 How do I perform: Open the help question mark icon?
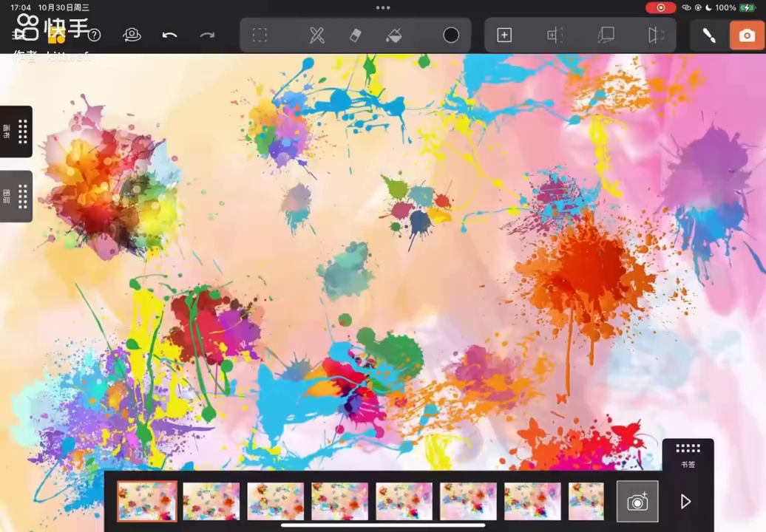coord(95,35)
